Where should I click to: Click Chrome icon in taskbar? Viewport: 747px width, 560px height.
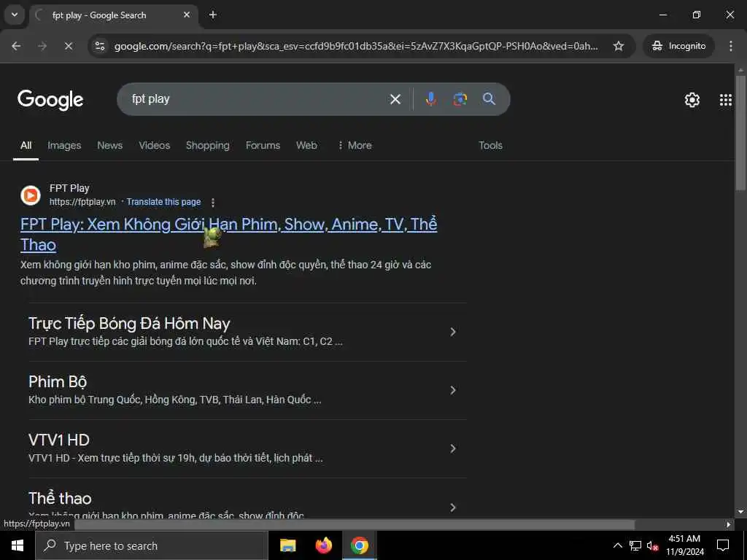(x=359, y=545)
